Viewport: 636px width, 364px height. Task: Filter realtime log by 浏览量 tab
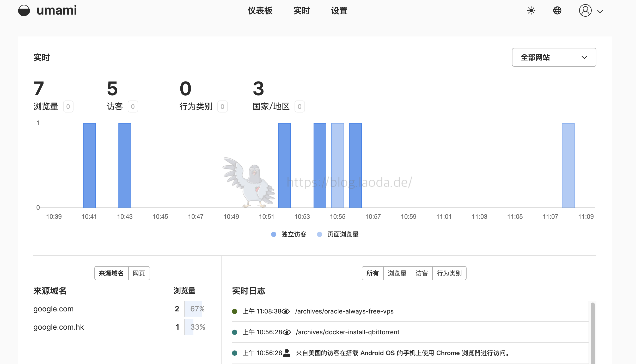click(x=397, y=273)
